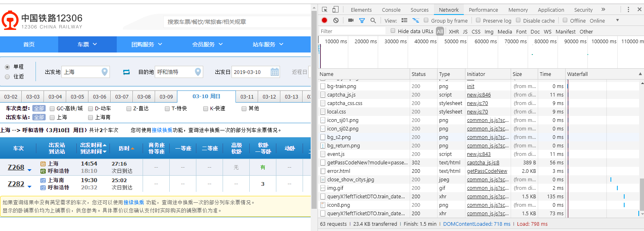Open DevTools more options menu
The image size is (644, 231).
pyautogui.click(x=628, y=10)
